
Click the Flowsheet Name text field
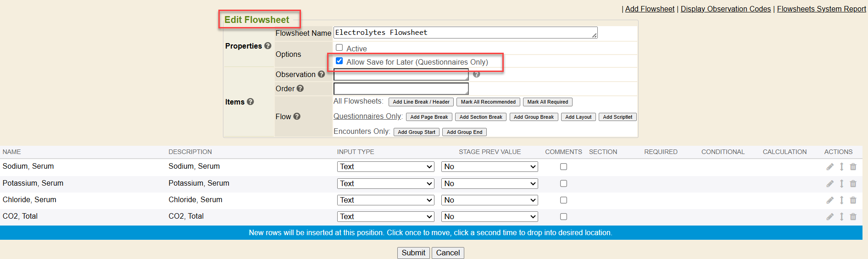point(465,33)
